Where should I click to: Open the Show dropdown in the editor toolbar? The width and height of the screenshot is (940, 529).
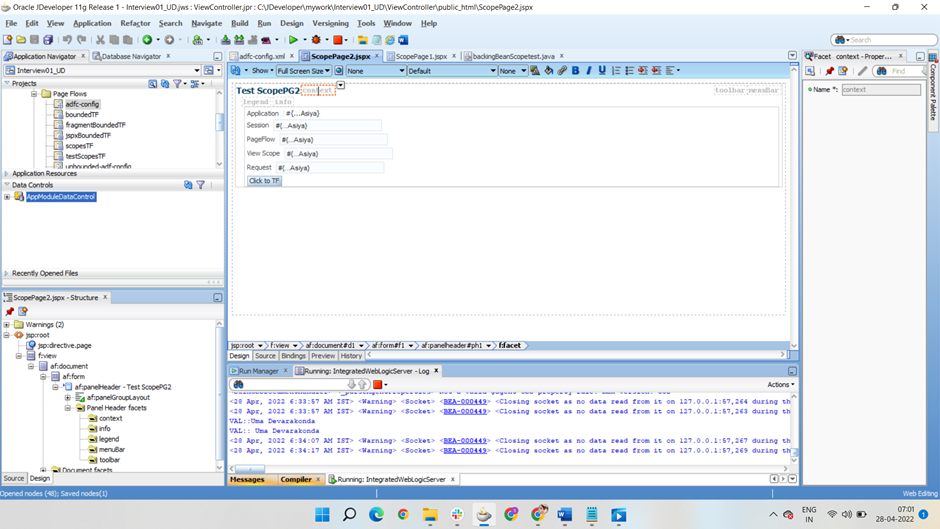click(x=263, y=71)
